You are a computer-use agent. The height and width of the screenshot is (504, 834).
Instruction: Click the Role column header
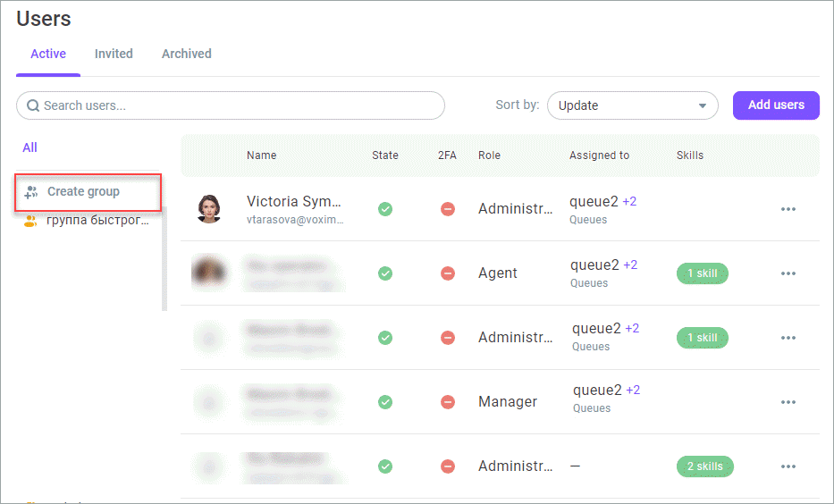489,155
